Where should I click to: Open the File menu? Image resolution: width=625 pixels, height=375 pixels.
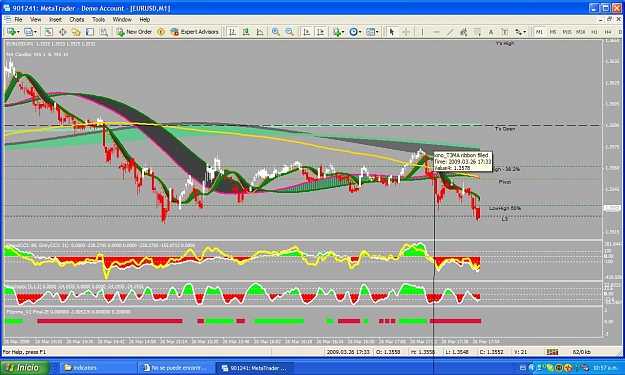pos(18,19)
